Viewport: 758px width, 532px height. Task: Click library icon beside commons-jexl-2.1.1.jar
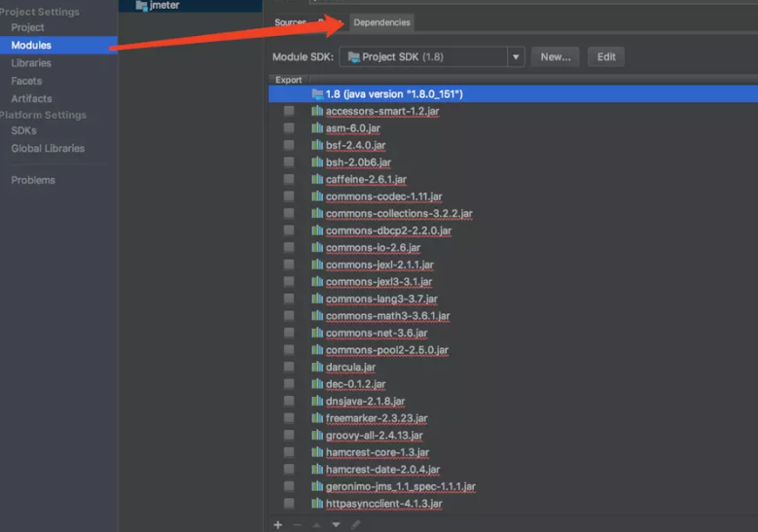(317, 265)
